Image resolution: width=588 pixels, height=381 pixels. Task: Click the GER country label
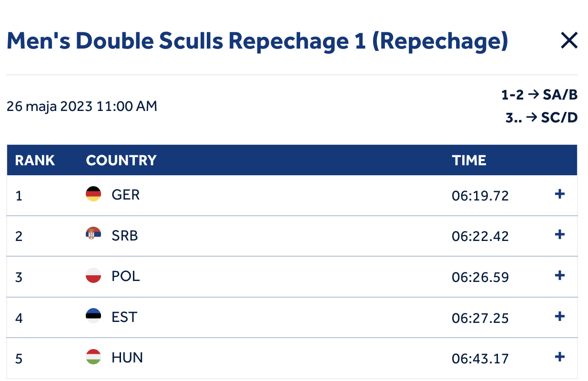126,195
